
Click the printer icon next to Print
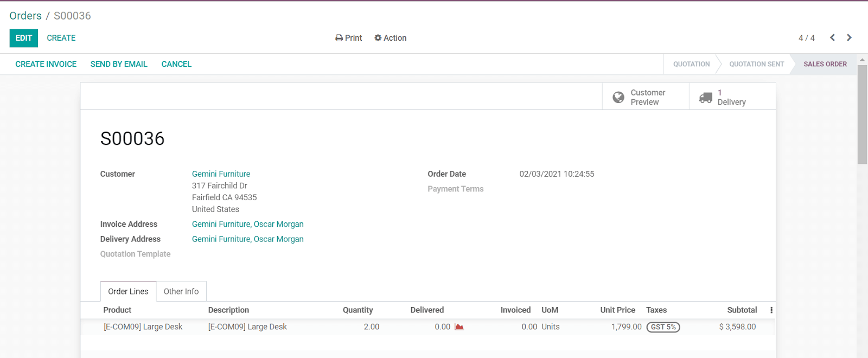[339, 38]
